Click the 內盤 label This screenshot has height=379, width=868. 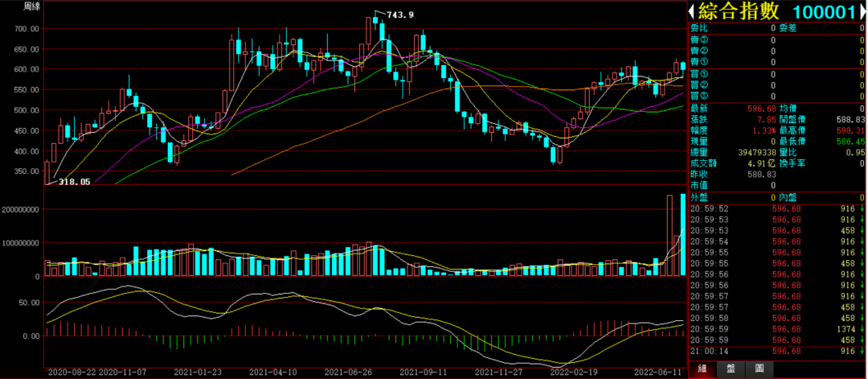click(x=788, y=196)
